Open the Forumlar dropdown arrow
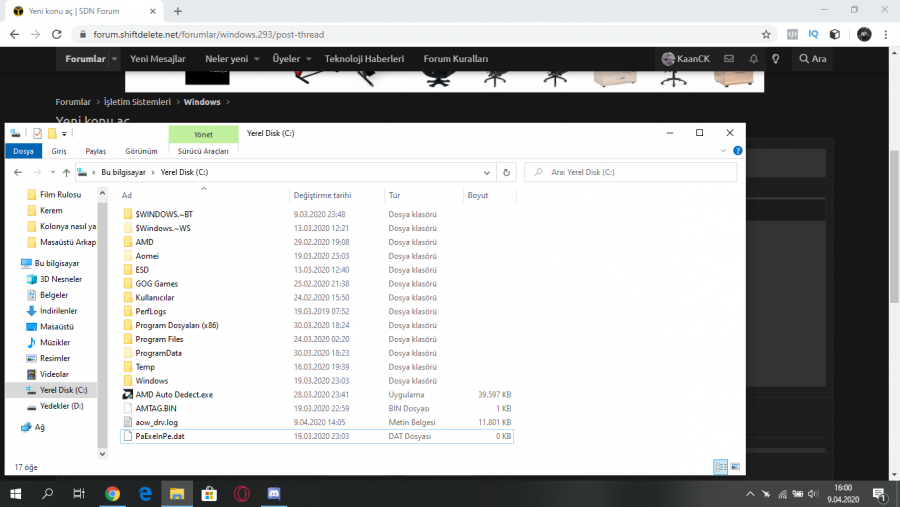Image resolution: width=900 pixels, height=507 pixels. click(x=114, y=59)
